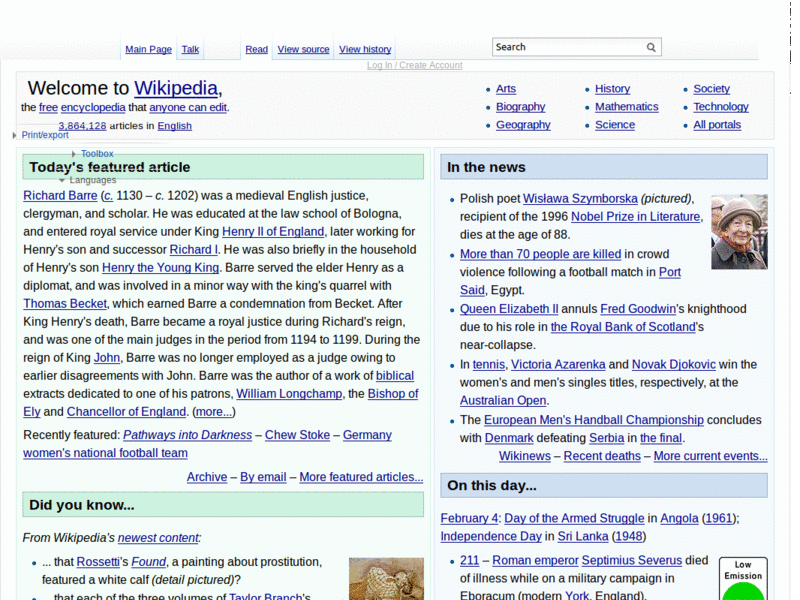
Task: Click the Low Emission sign thumbnail
Action: [x=743, y=579]
